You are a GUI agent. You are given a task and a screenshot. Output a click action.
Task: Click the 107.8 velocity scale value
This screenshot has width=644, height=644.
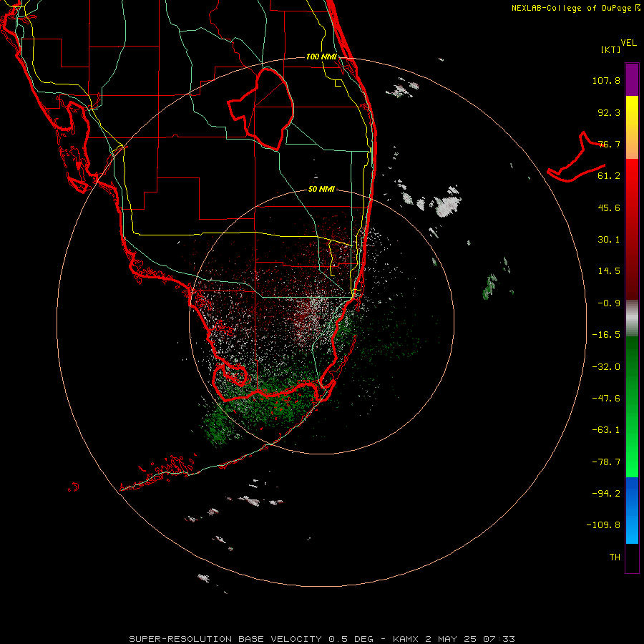606,80
